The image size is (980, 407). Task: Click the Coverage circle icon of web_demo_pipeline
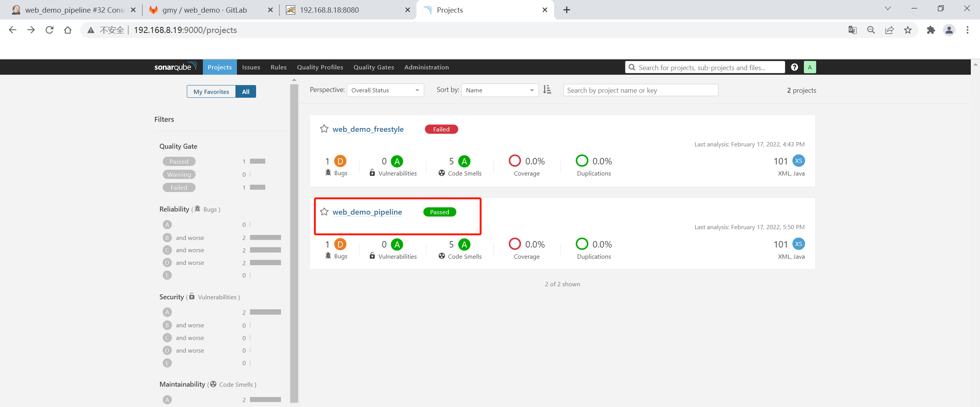(x=515, y=244)
